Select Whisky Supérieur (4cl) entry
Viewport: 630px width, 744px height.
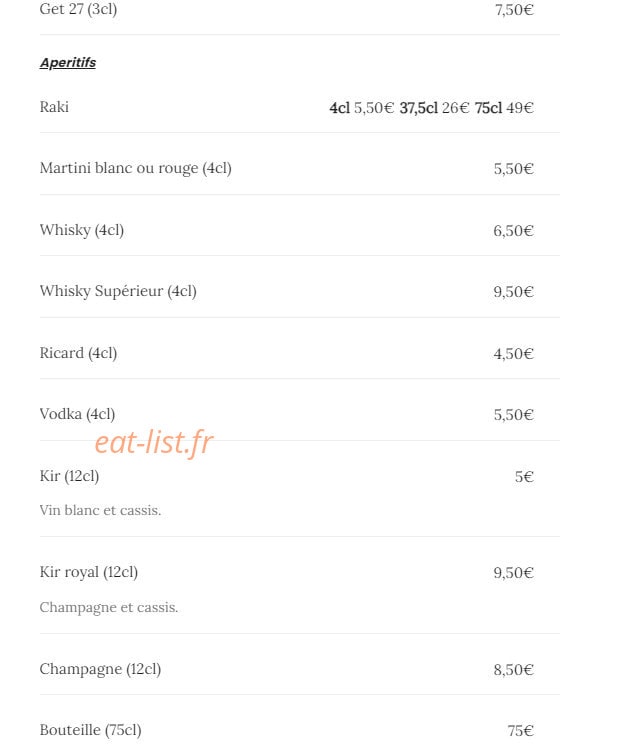tap(118, 291)
